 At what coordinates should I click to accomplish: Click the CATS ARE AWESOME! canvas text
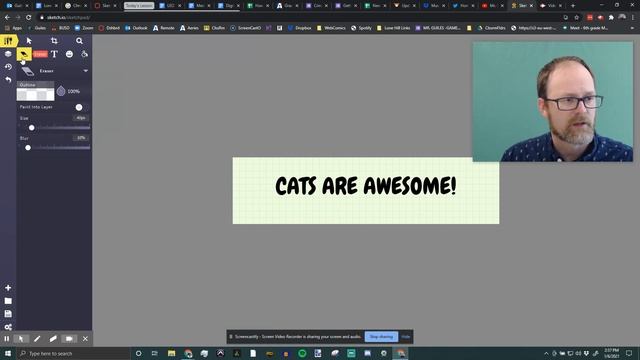366,186
